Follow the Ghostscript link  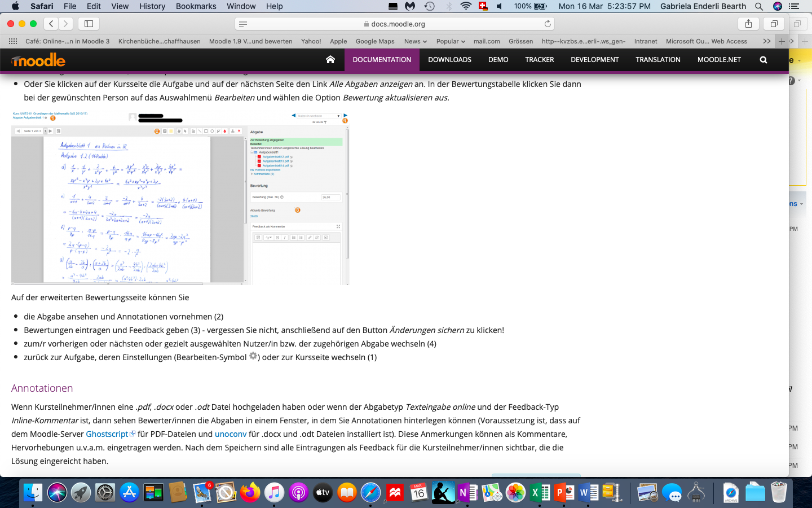click(x=107, y=434)
